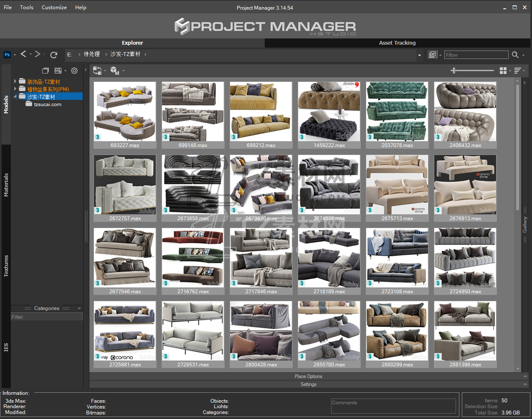Screen dimensions: 532x419
Task: Expand the Place Options panel
Action: click(x=308, y=376)
